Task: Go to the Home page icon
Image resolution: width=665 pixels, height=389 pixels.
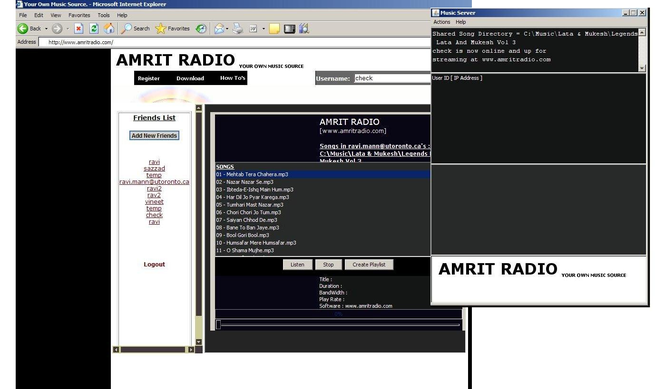Action: (x=109, y=28)
